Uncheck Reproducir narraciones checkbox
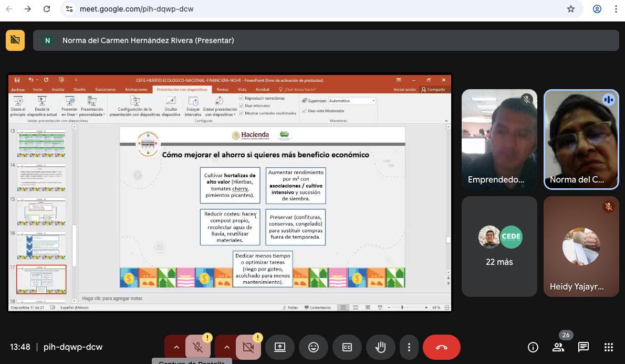625x364 pixels. pyautogui.click(x=241, y=98)
